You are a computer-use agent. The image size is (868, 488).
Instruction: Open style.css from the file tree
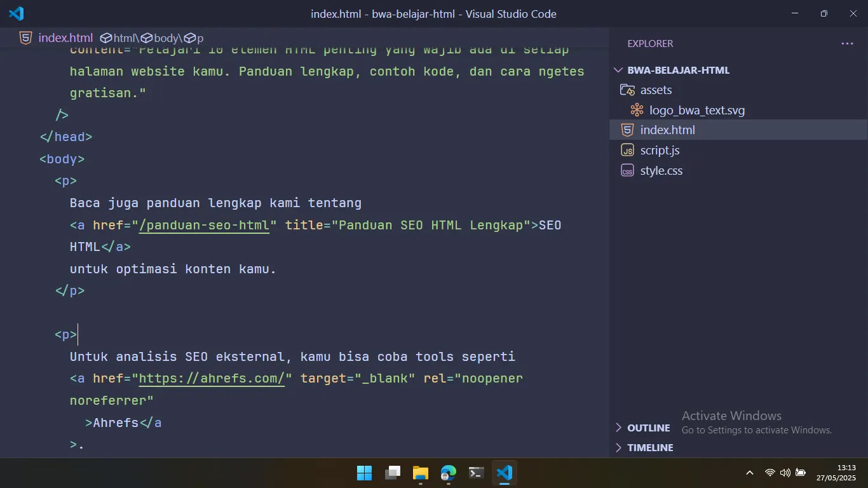661,171
